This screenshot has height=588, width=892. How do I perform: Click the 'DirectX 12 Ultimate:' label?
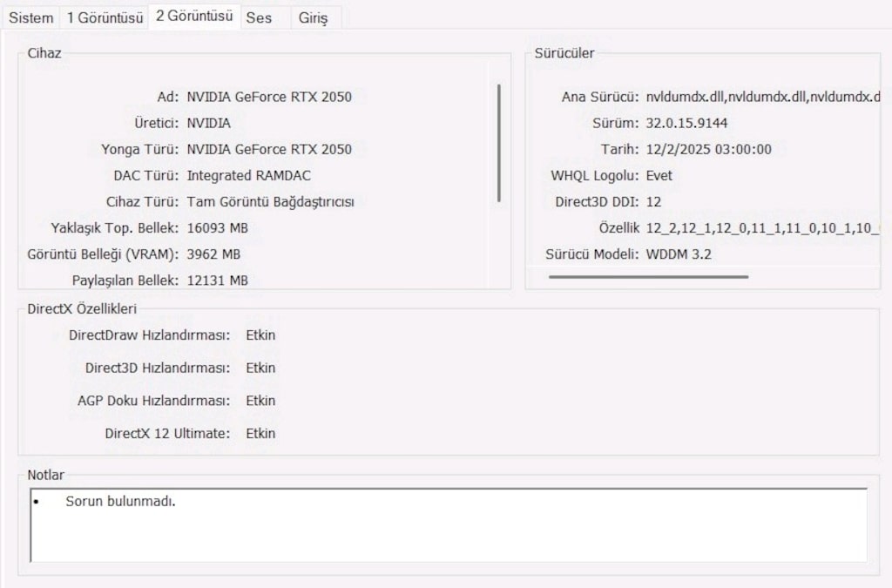167,433
